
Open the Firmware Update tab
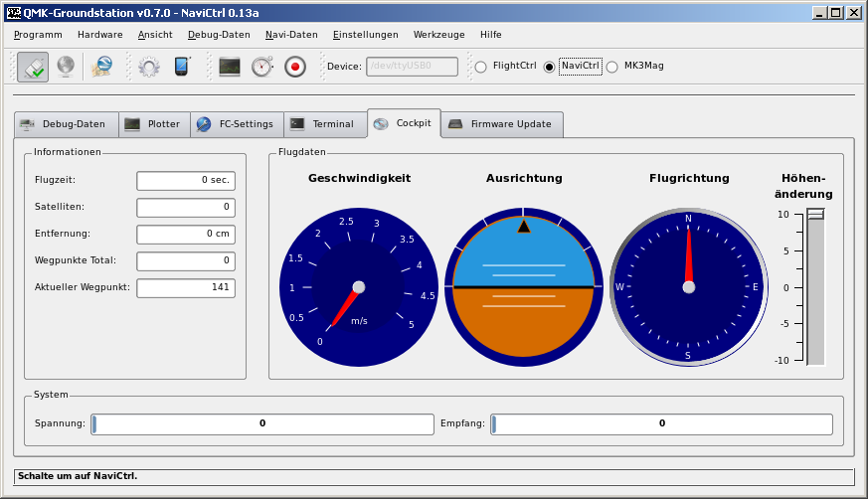click(502, 124)
